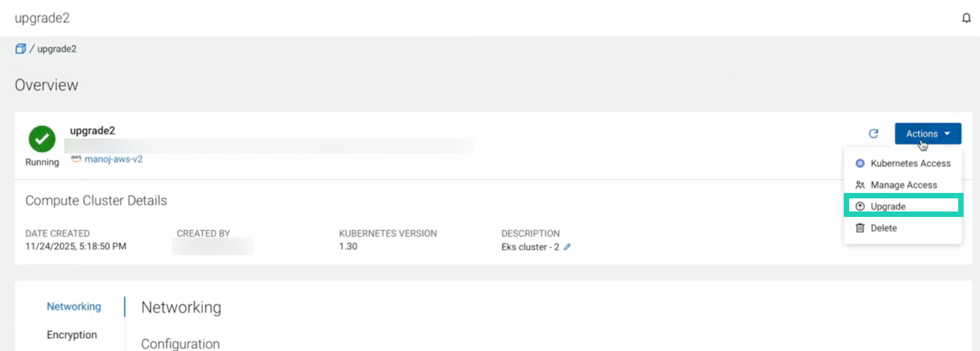
Task: Click the cube icon in the breadcrumb
Action: click(x=20, y=49)
